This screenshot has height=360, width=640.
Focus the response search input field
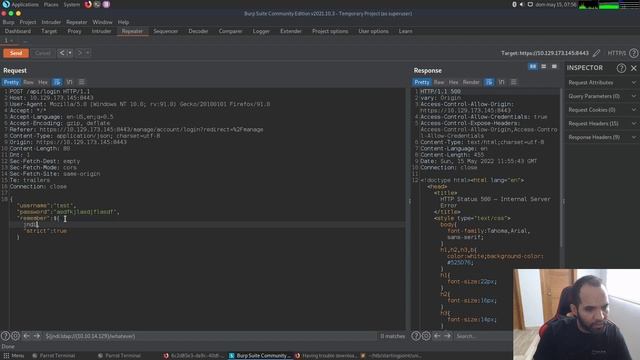click(x=484, y=336)
